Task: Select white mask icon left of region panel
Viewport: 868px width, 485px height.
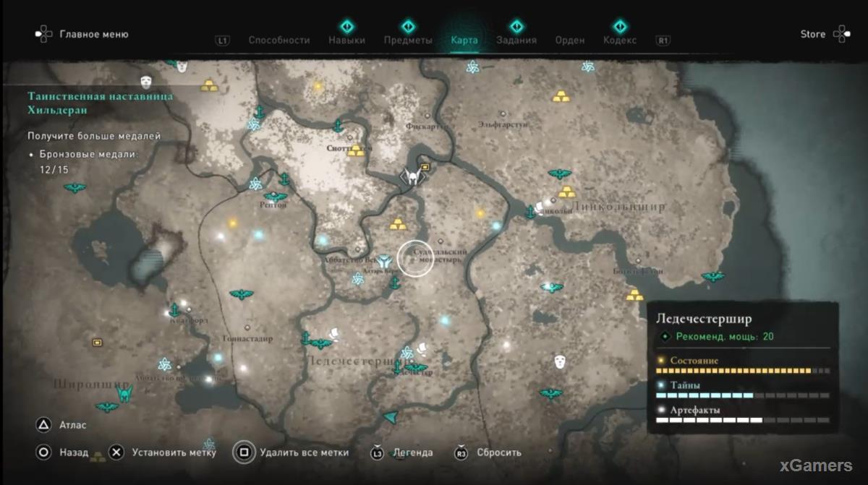Action: click(560, 361)
